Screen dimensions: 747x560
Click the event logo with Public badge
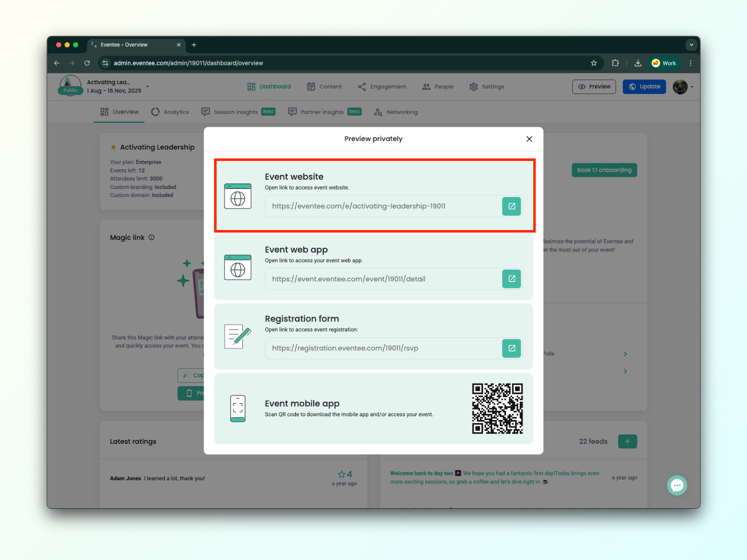click(x=70, y=86)
